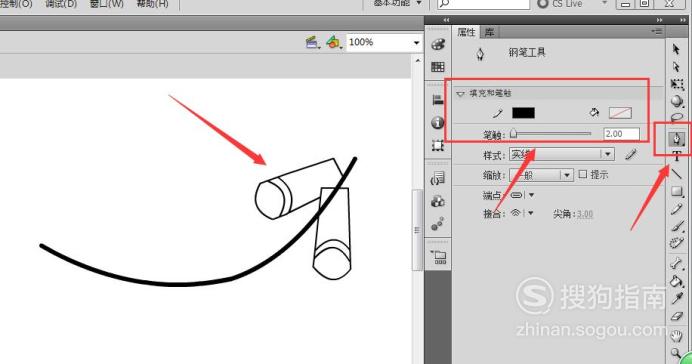
Task: Select the Lasso tool
Action: 677,117
